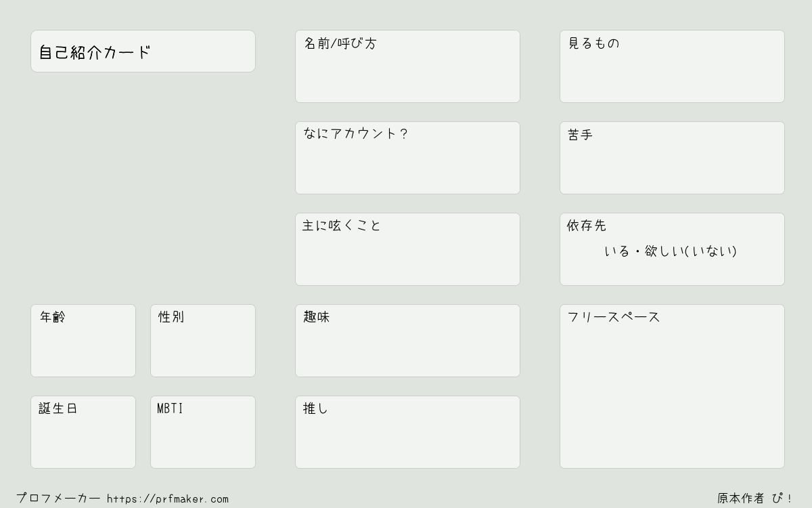Click the 性別 box
This screenshot has width=812, height=508.
point(203,341)
